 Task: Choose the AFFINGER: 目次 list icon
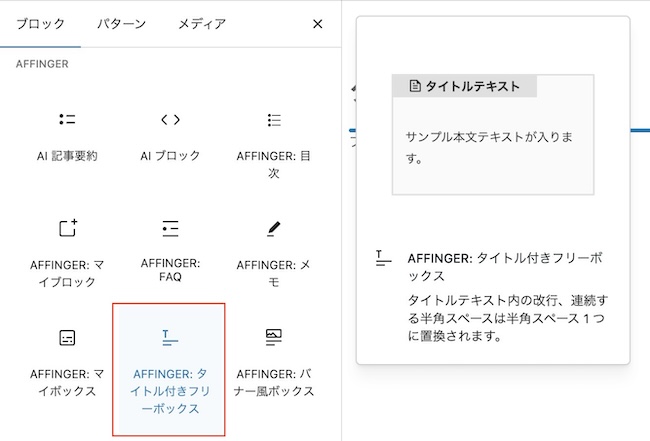pyautogui.click(x=274, y=120)
